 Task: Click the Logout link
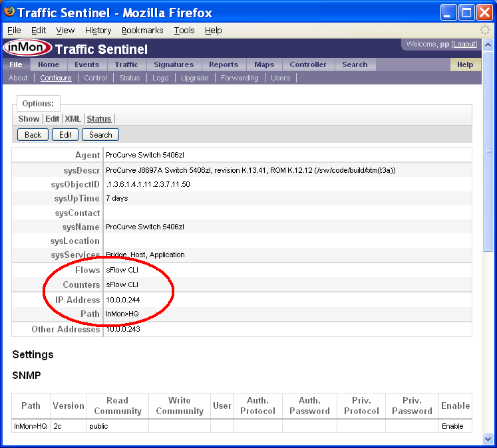click(x=464, y=44)
